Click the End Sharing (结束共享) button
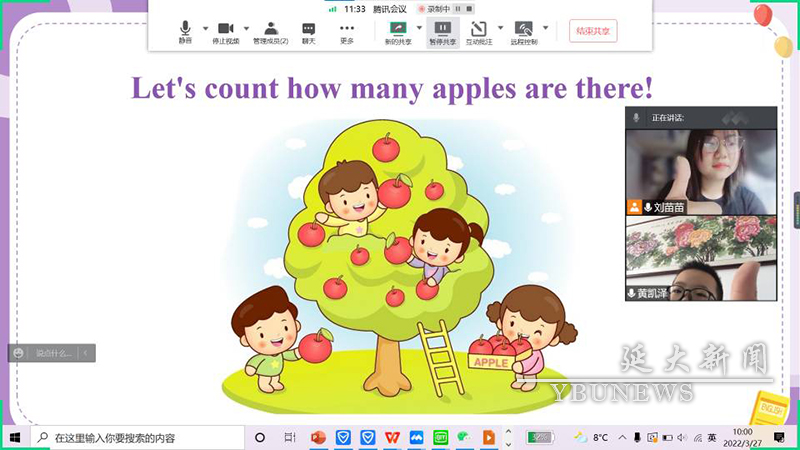 click(x=593, y=31)
